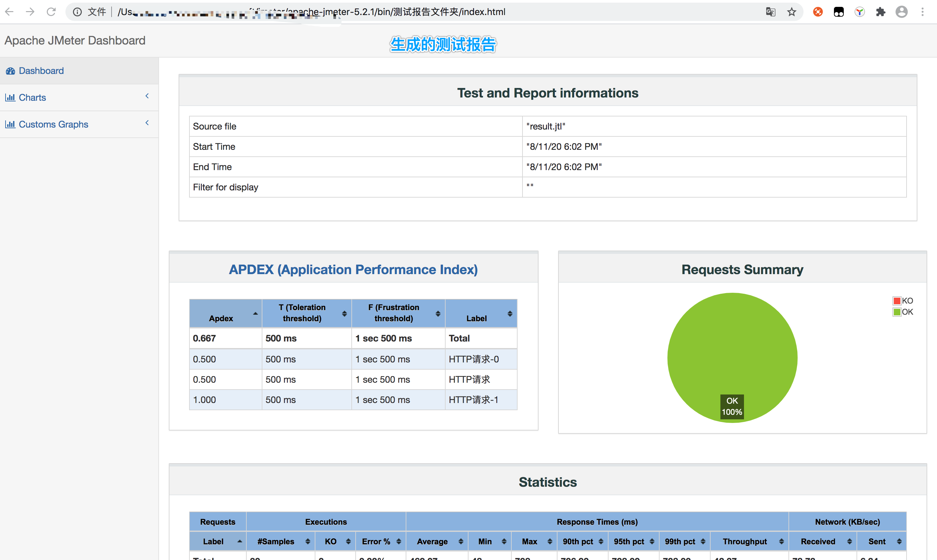The width and height of the screenshot is (937, 560).
Task: Click the browser forward arrow
Action: [30, 12]
